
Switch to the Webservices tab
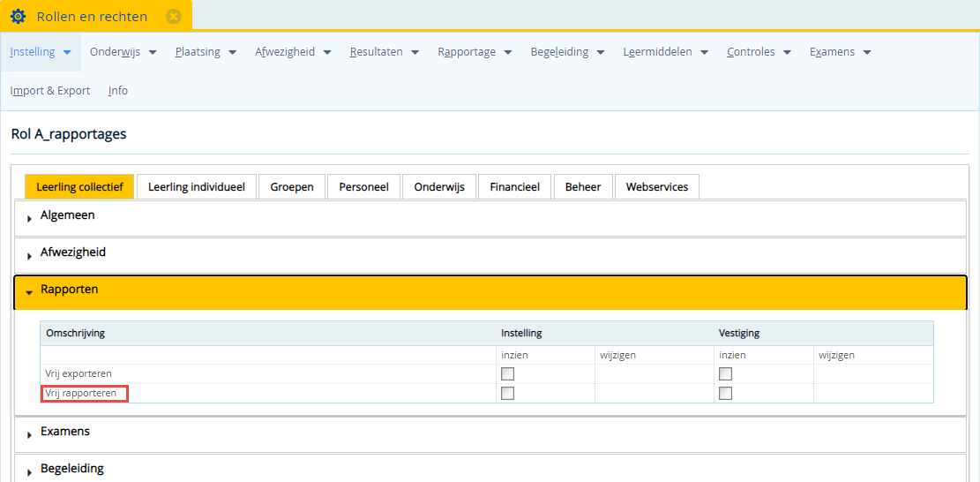657,187
